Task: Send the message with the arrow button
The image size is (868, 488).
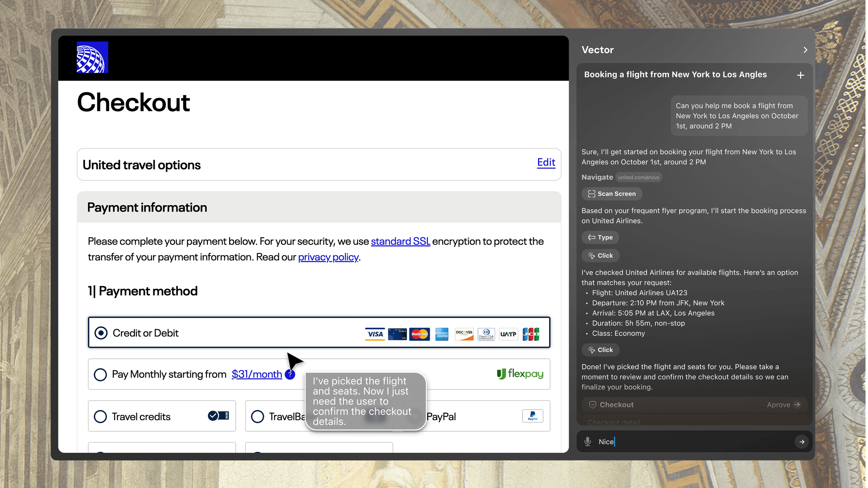Action: tap(802, 441)
